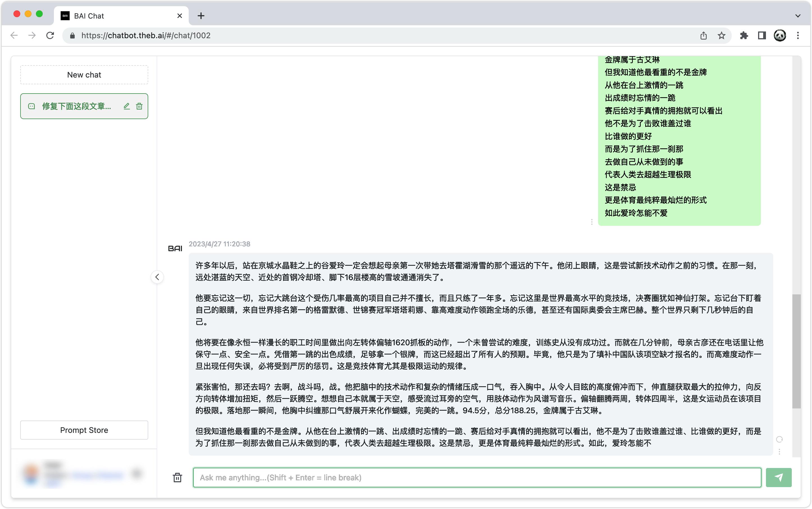Open the browser extensions puzzle icon

pos(744,36)
